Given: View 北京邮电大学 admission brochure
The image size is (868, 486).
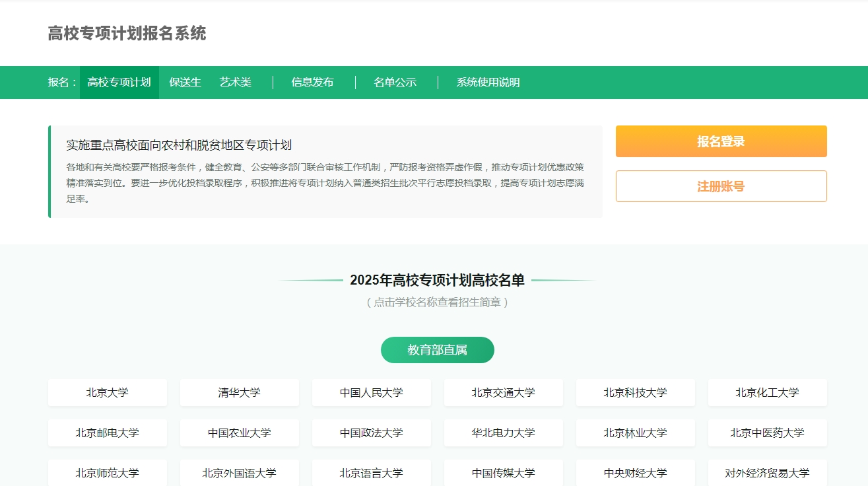Looking at the screenshot, I should coord(108,433).
